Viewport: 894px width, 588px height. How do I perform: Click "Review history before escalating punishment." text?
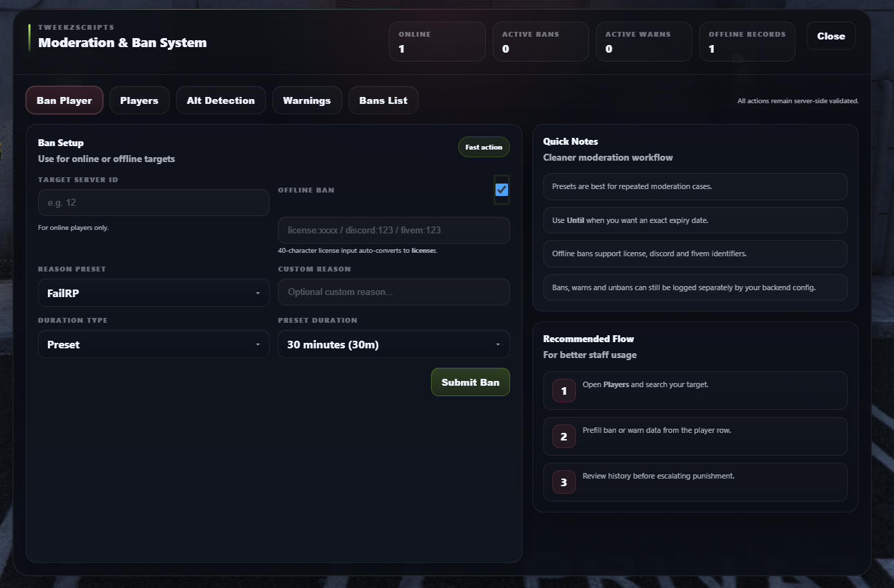pyautogui.click(x=658, y=476)
